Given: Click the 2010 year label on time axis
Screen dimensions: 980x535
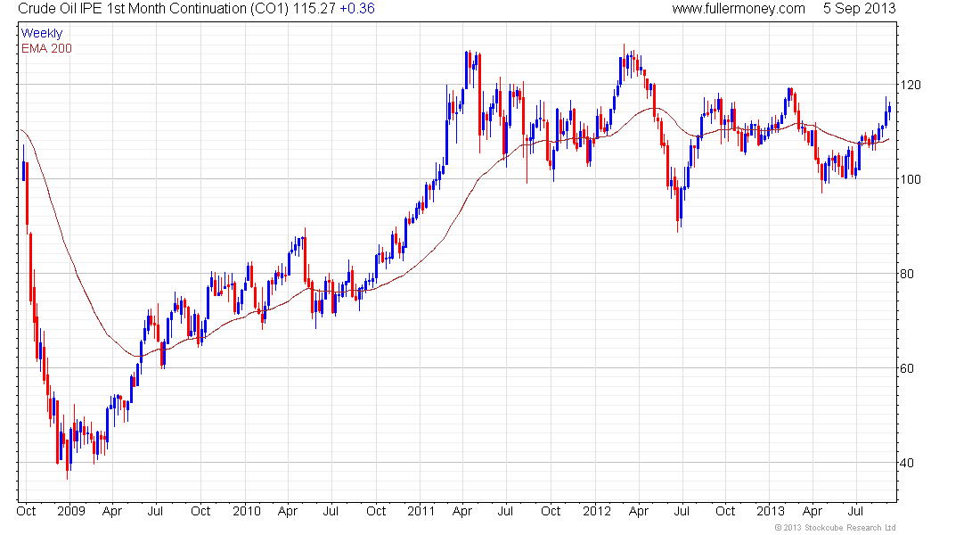Looking at the screenshot, I should tap(246, 511).
